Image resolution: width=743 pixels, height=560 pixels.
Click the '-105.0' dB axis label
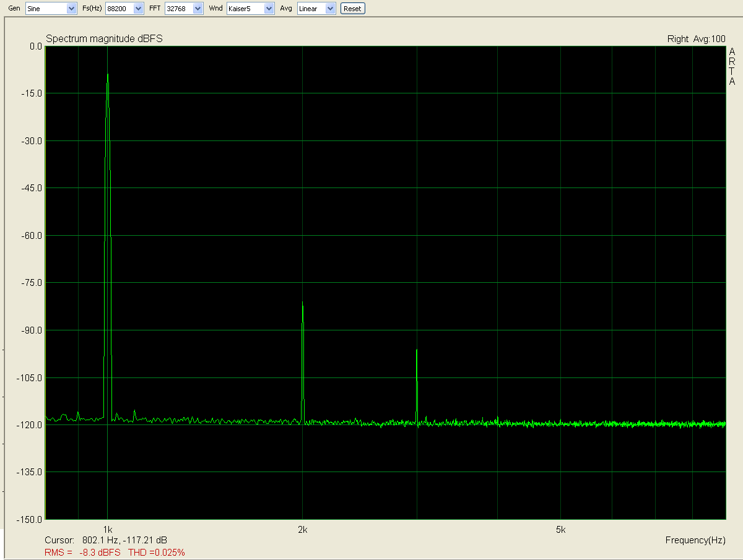pos(30,377)
